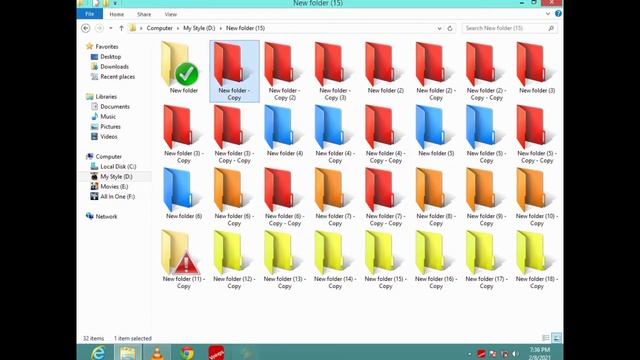Viewport: 640px width, 360px height.
Task: Select the blue 'New folder (6)' folder icon
Action: 182,190
